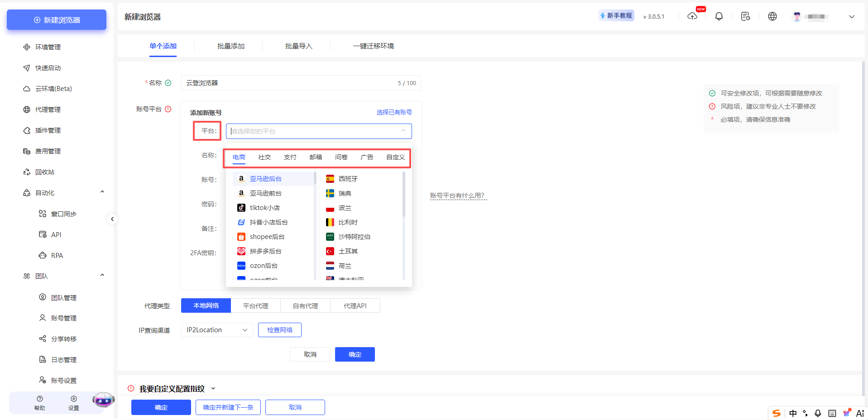The width and height of the screenshot is (868, 420).
Task: Click the 检查网络 button
Action: pos(279,329)
